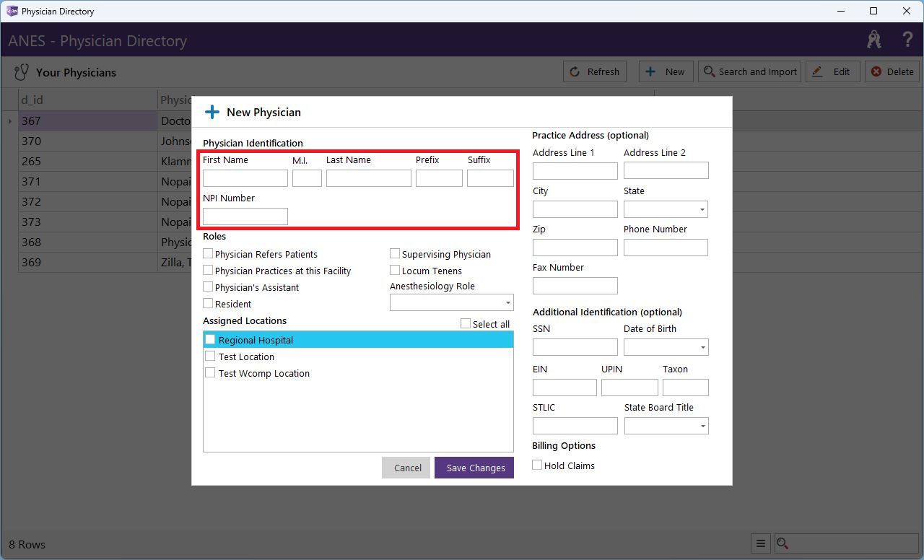Click the Edit button
The image size is (924, 560).
pyautogui.click(x=832, y=71)
